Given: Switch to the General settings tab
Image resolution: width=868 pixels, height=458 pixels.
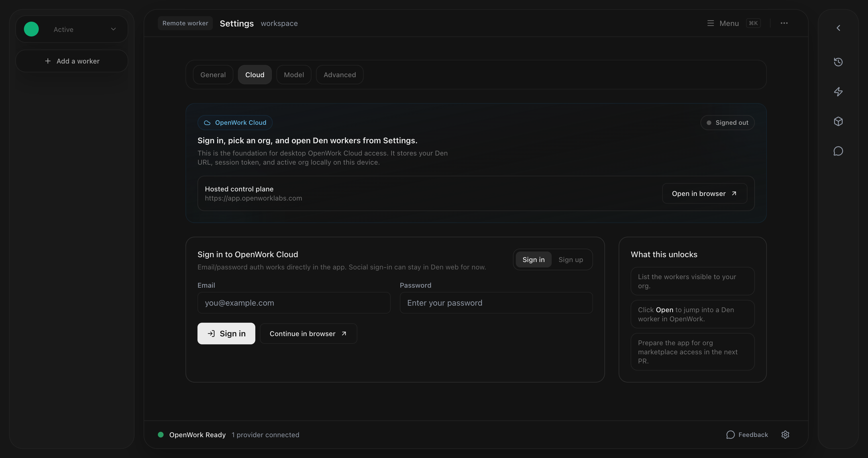Looking at the screenshot, I should 213,75.
